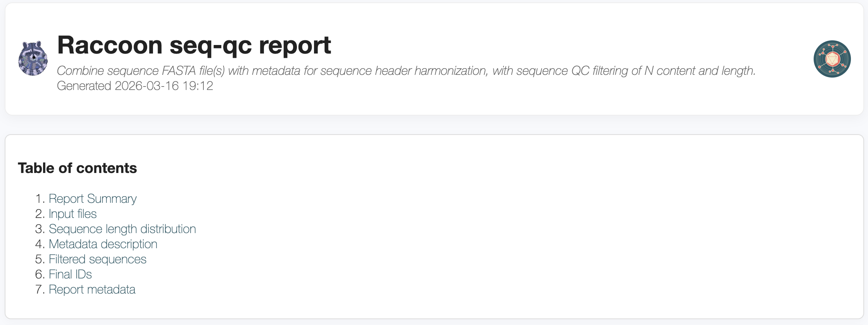Click list number 2 beside Input files
Viewport: 868px width, 325px height.
pyautogui.click(x=40, y=214)
